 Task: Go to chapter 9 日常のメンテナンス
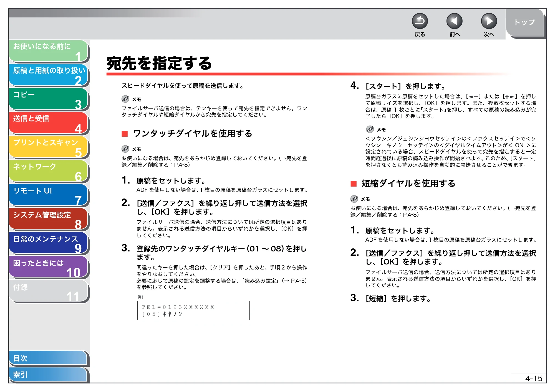click(x=49, y=243)
